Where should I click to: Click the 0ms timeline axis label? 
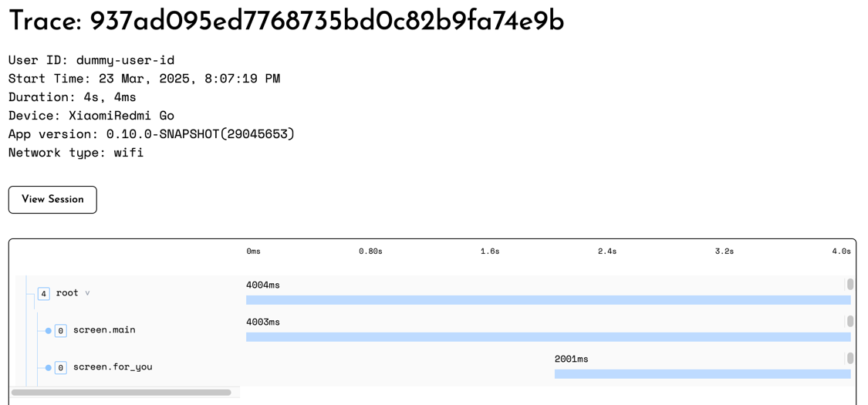tap(253, 251)
